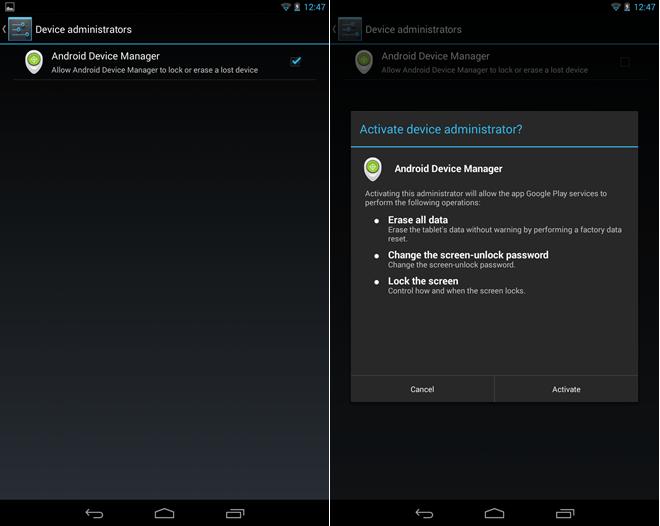This screenshot has width=660, height=526.
Task: Tap 'Erase the tablet's data without warning' description
Action: click(x=505, y=234)
